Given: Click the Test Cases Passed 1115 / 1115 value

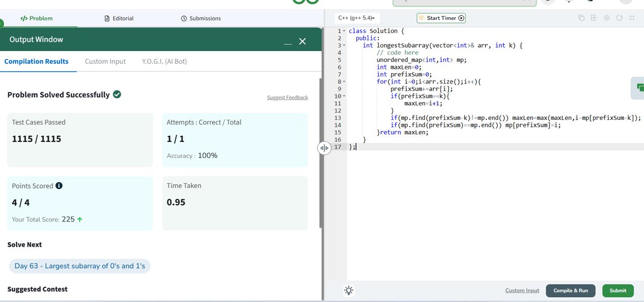Looking at the screenshot, I should pyautogui.click(x=36, y=139).
